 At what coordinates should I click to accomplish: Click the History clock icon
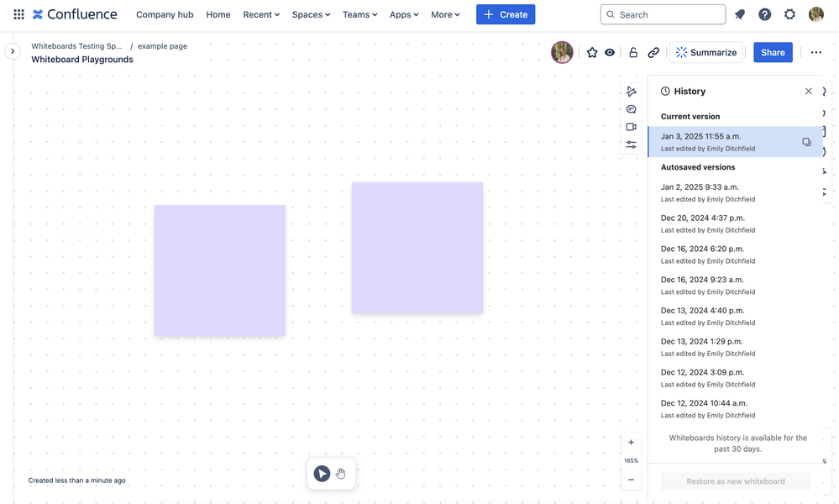point(665,91)
